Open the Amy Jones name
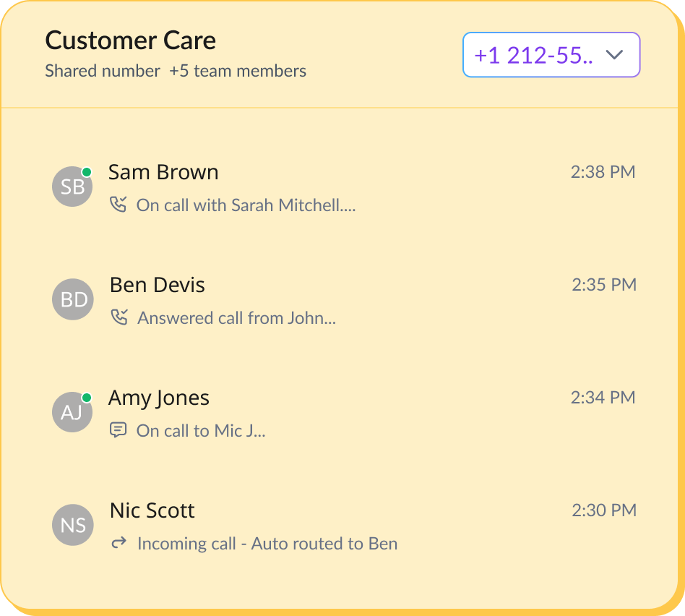This screenshot has width=685, height=616. pyautogui.click(x=159, y=398)
